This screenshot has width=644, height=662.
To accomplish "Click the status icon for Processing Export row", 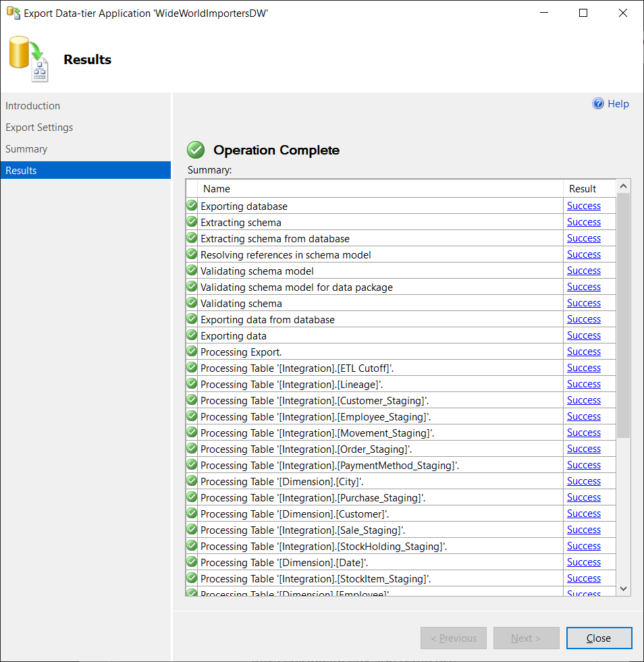I will [x=192, y=352].
